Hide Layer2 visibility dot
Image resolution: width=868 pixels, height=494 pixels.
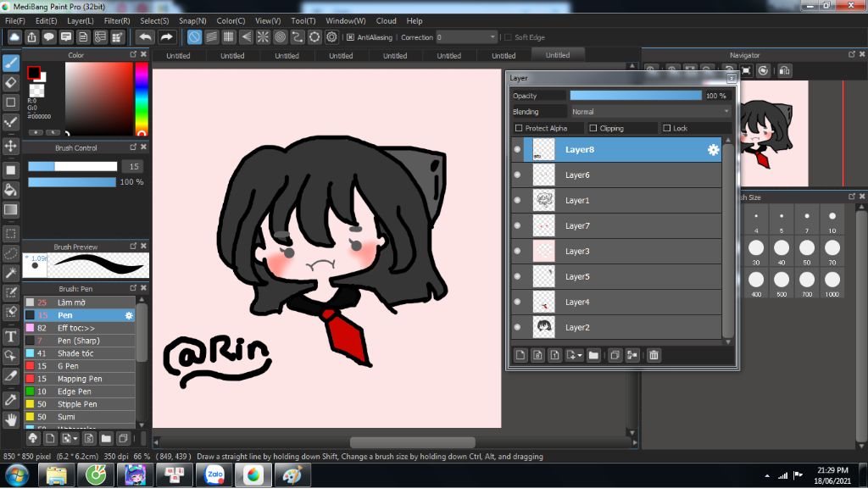[x=517, y=327]
